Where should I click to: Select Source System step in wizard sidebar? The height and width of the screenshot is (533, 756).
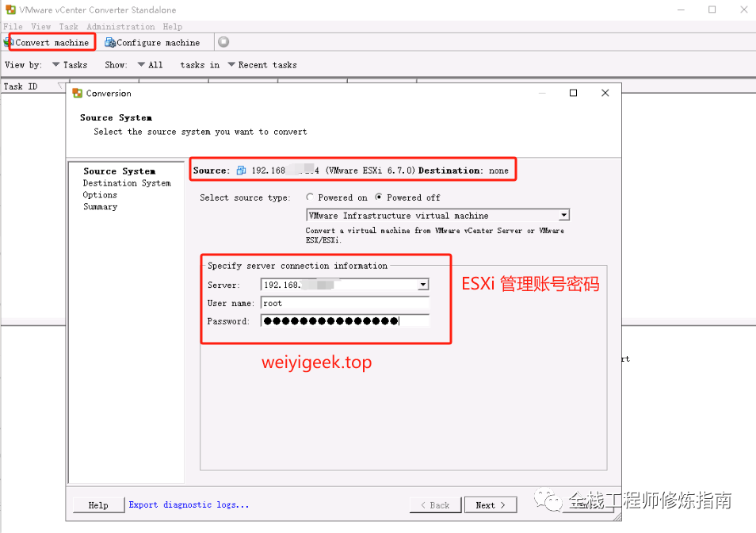point(119,171)
